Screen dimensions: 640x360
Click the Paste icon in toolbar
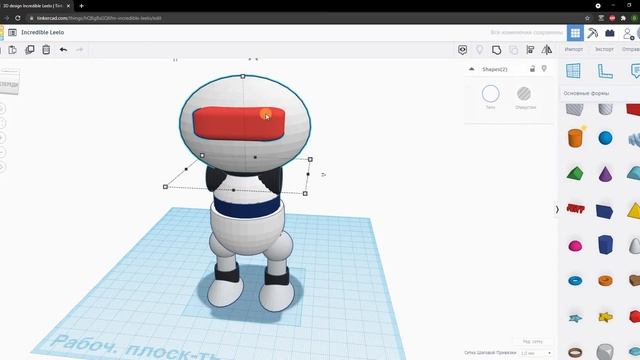[x=13, y=50]
